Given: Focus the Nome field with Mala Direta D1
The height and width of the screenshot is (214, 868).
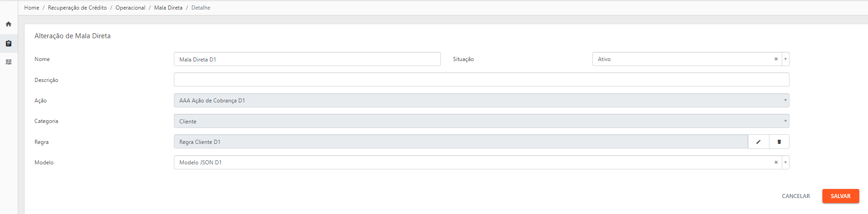Looking at the screenshot, I should pos(307,59).
